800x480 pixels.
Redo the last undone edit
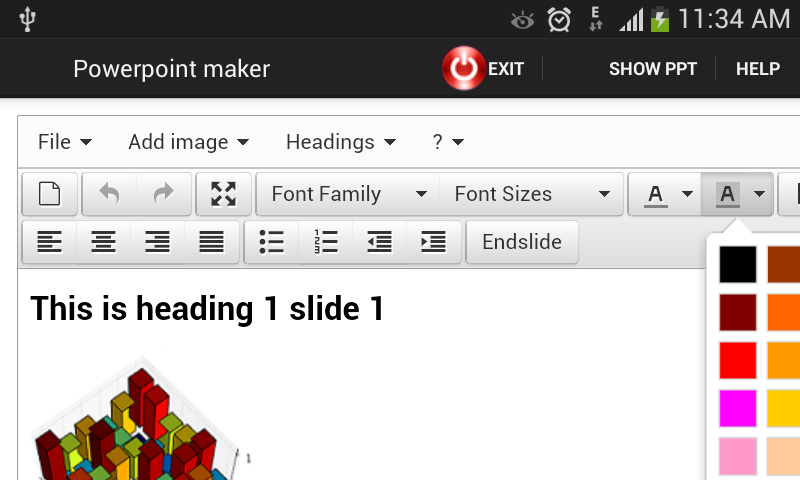pos(164,194)
